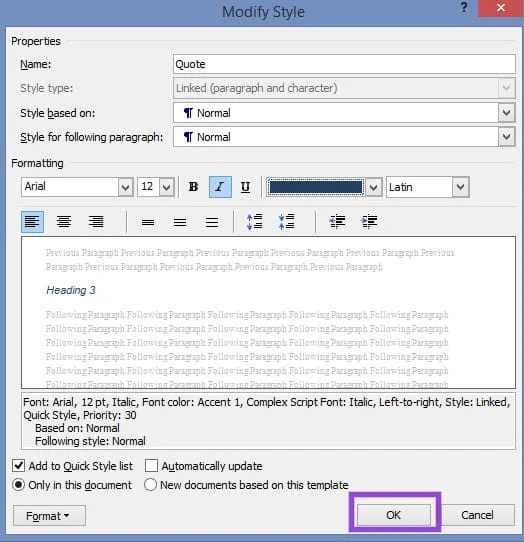Set 1.5 line spacing
The height and width of the screenshot is (542, 524).
click(180, 222)
